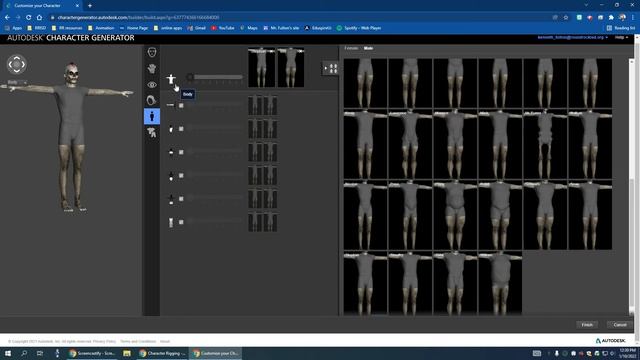Toggle the checkbox on the legs row

[181, 222]
